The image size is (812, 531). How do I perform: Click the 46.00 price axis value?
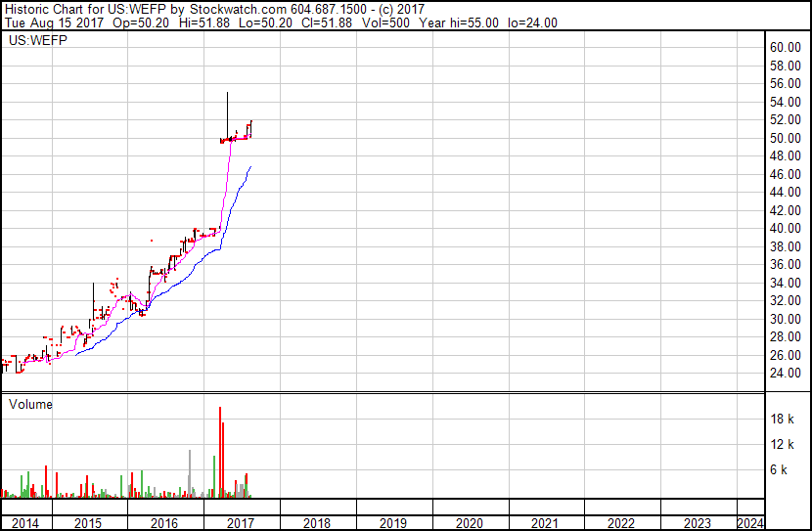[785, 174]
